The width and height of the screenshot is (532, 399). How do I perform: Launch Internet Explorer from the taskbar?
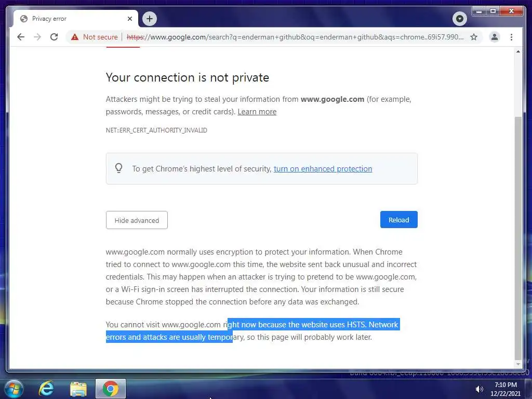(x=46, y=389)
